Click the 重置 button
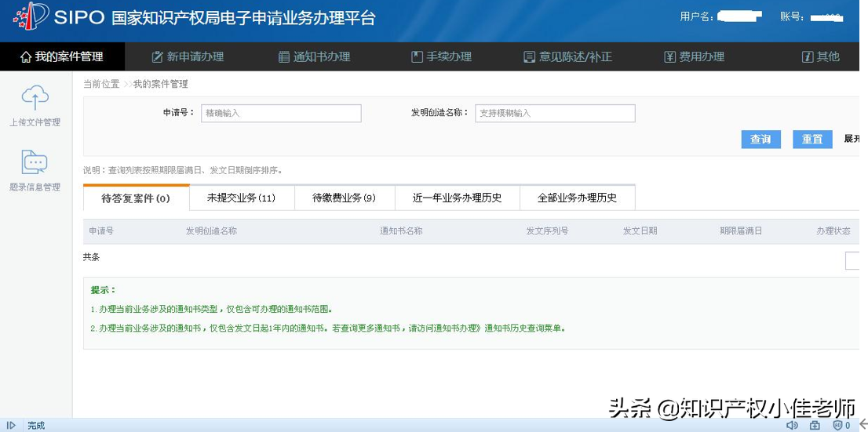The height and width of the screenshot is (432, 868). click(812, 140)
